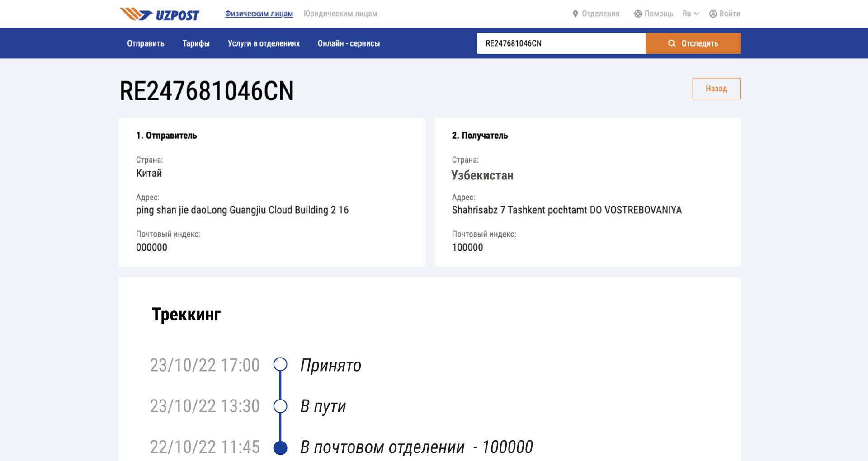Image resolution: width=868 pixels, height=461 pixels.
Task: Click the Войти login link
Action: [730, 14]
